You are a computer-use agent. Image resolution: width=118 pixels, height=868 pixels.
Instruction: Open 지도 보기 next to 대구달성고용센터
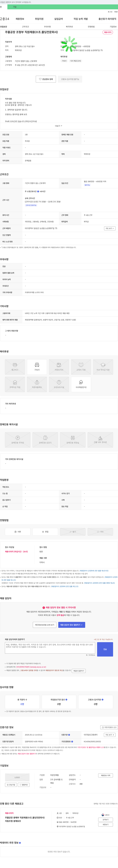110,735
